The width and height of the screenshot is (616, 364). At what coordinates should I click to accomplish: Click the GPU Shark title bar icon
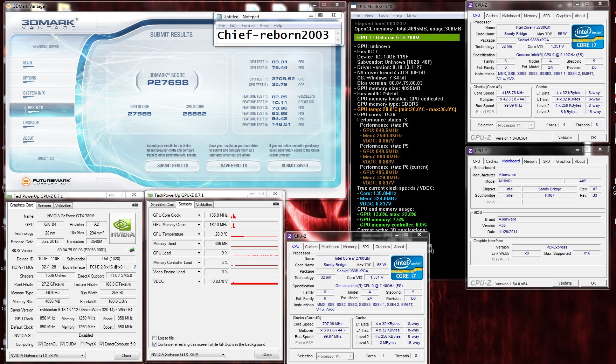(354, 6)
